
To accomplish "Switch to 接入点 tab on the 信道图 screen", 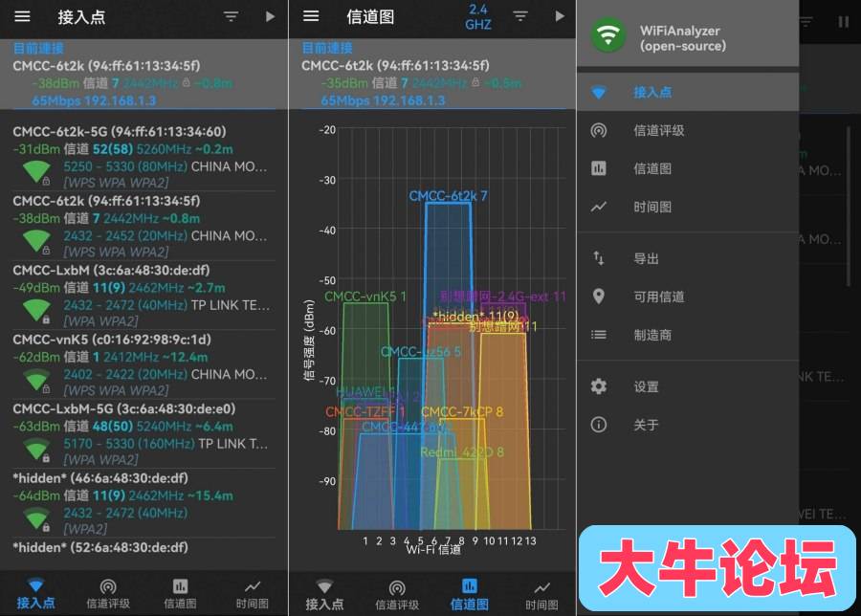I will point(324,595).
